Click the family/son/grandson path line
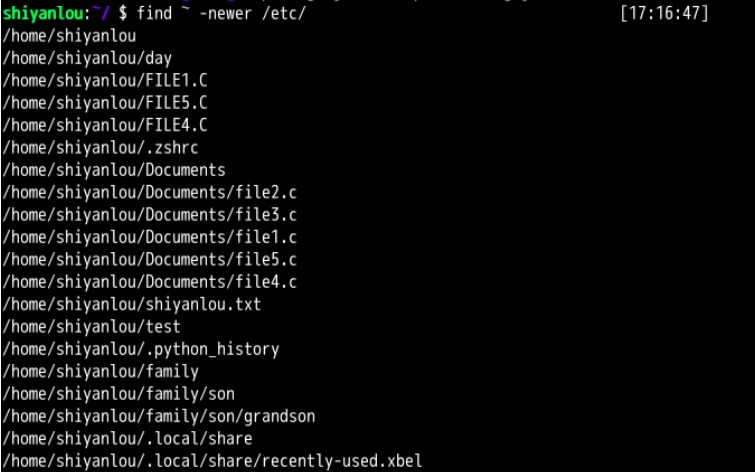 (158, 416)
